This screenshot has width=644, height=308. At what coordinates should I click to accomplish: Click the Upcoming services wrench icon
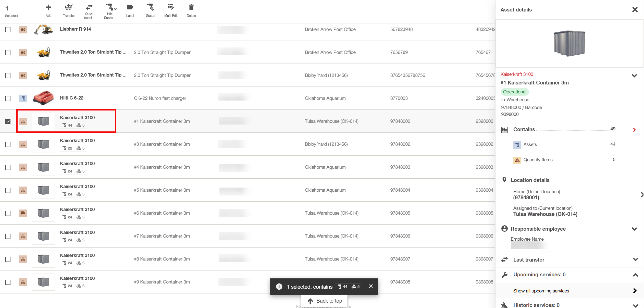point(504,275)
